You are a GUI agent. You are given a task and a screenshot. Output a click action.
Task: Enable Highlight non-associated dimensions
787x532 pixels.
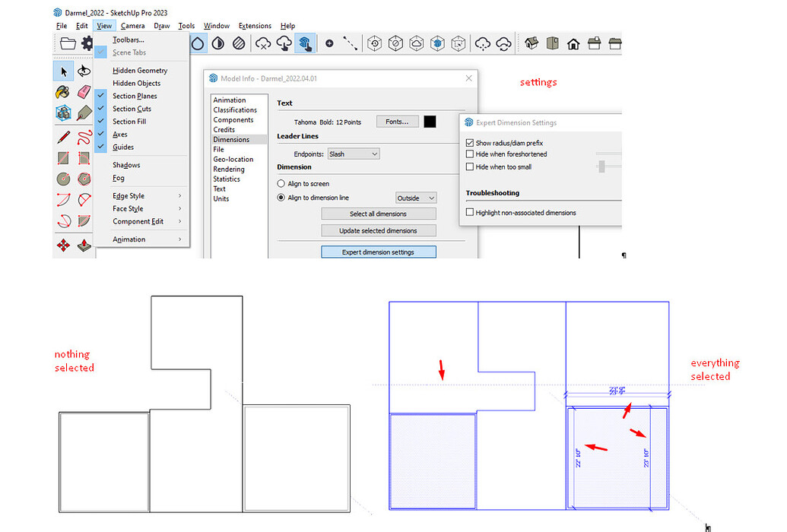coord(468,213)
